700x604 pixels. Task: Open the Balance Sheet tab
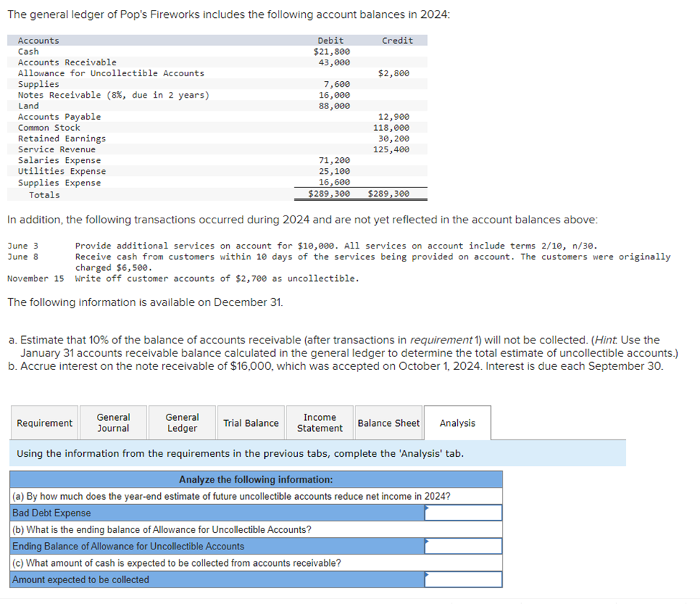(x=388, y=422)
